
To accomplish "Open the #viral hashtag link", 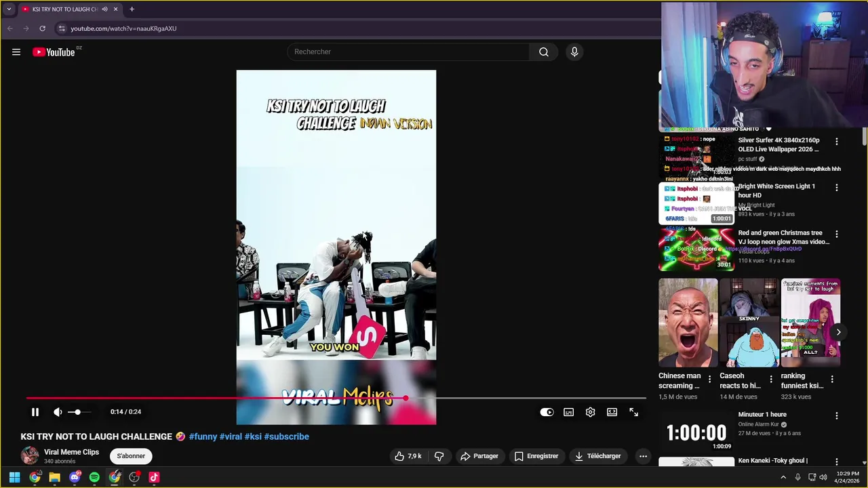I will point(231,436).
